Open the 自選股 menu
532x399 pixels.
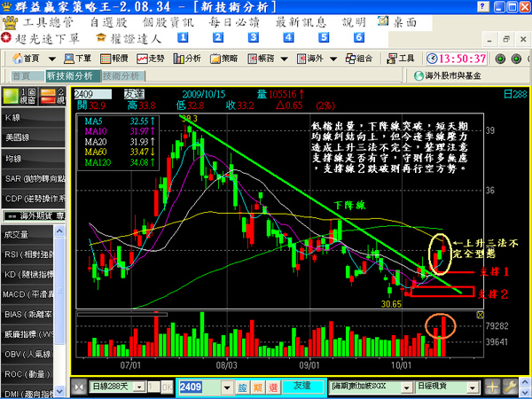pos(108,22)
